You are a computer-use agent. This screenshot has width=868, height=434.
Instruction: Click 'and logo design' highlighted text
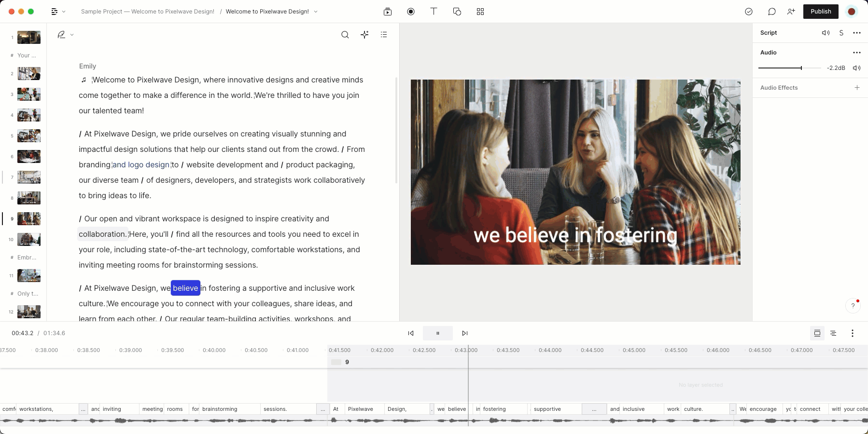pyautogui.click(x=141, y=165)
